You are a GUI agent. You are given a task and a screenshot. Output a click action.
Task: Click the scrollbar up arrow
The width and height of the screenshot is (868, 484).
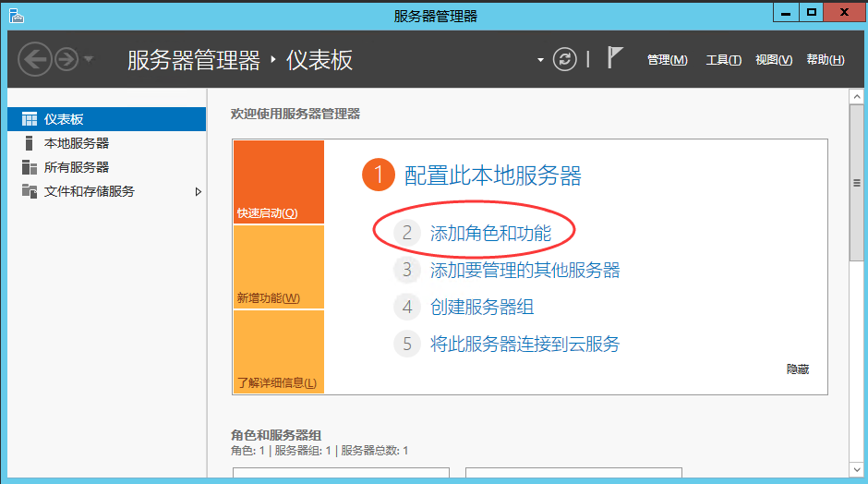point(857,97)
